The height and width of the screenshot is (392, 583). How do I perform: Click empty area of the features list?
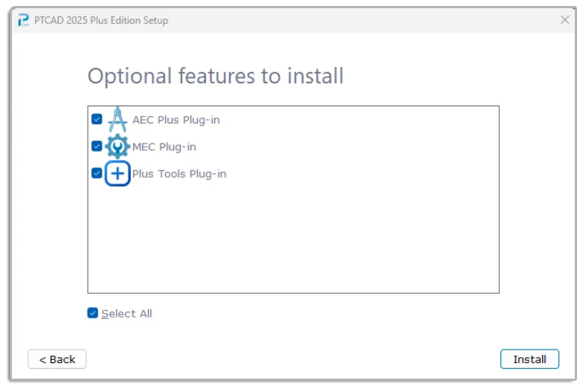tap(294, 238)
